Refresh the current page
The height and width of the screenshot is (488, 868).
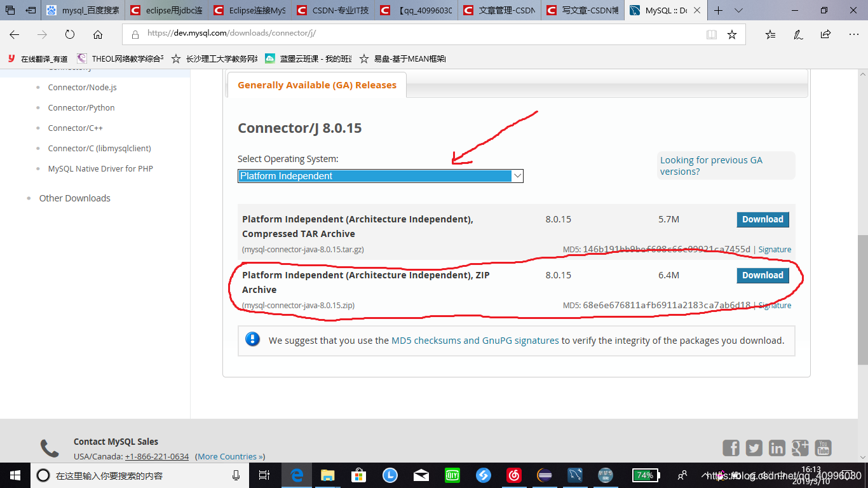pyautogui.click(x=70, y=34)
